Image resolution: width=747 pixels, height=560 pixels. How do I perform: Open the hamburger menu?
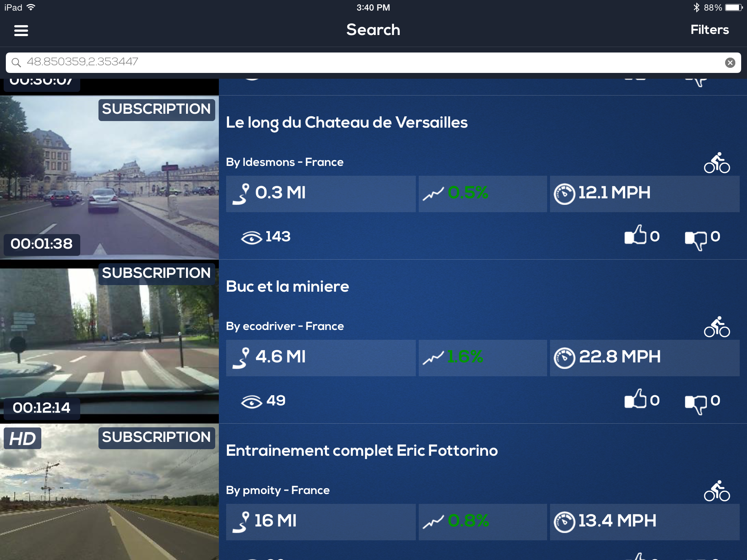click(21, 30)
